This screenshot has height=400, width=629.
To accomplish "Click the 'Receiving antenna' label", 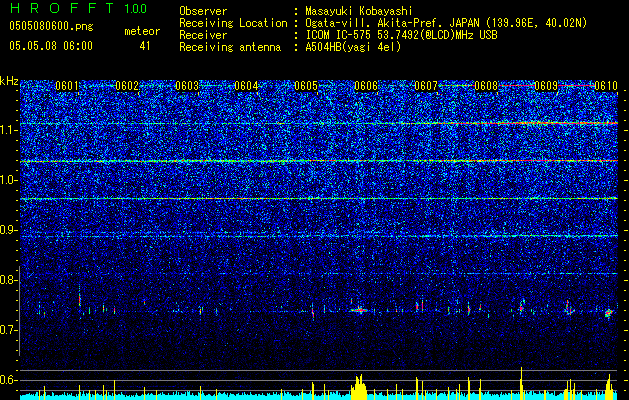I will (230, 47).
